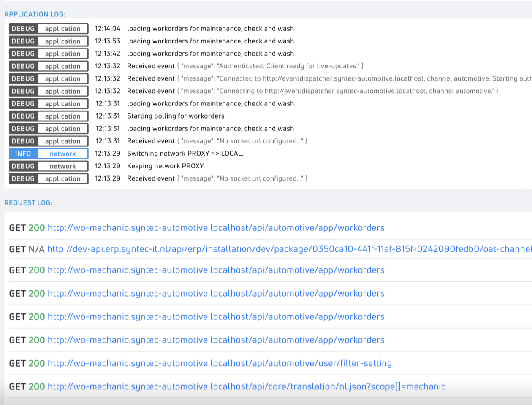Click network tag beside Keeping network PROXY
532x405 pixels.
tap(62, 166)
